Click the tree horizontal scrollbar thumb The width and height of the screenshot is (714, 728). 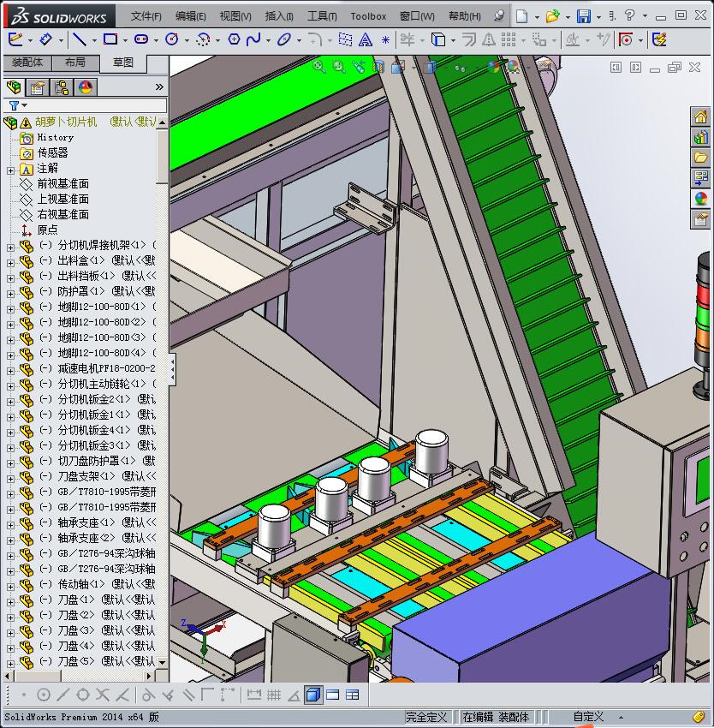36,676
